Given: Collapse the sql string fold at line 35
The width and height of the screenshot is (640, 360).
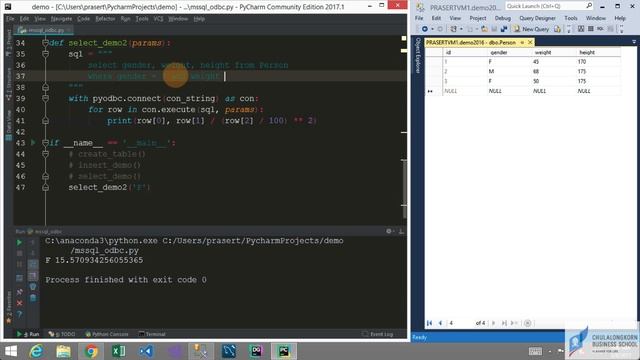Looking at the screenshot, I should [x=45, y=54].
